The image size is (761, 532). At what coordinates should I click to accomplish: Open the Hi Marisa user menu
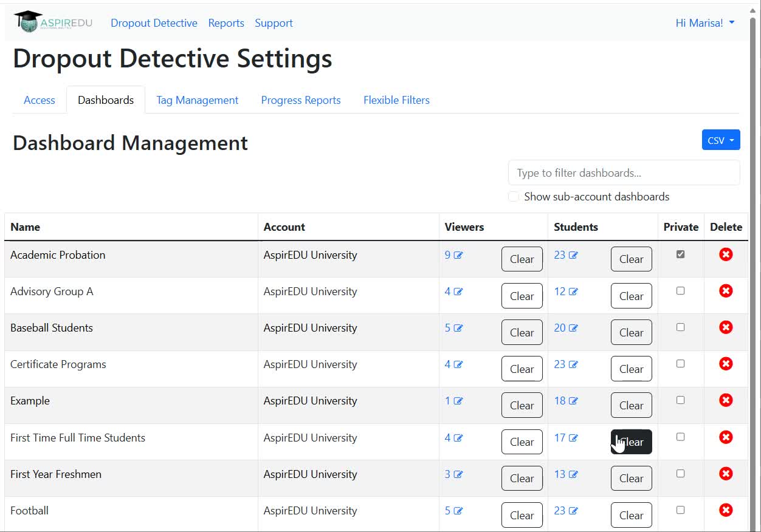click(x=705, y=23)
